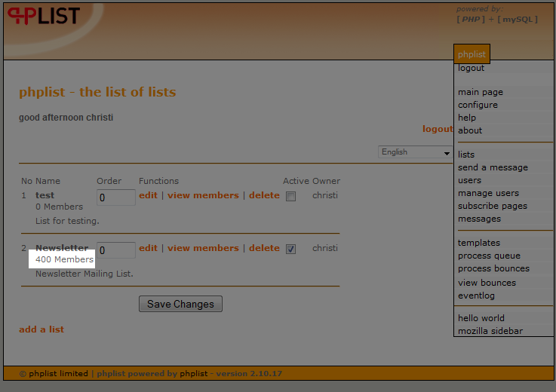Click the PHP link in header
The width and height of the screenshot is (556, 392).
[x=472, y=19]
